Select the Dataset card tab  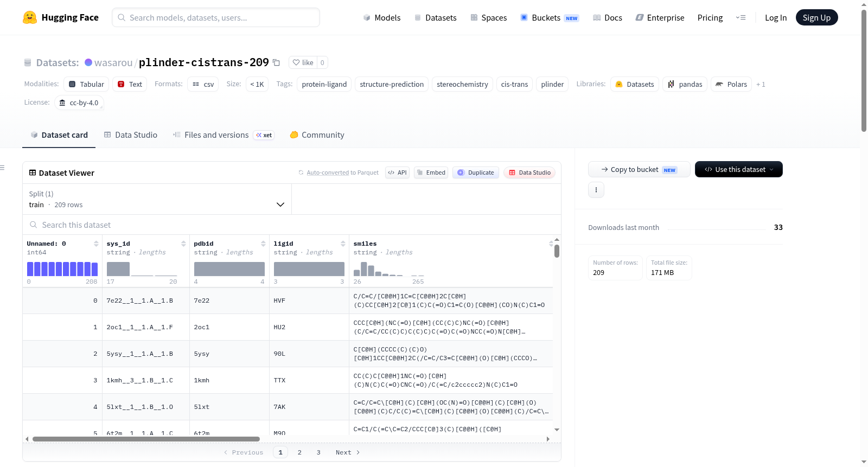[x=59, y=135]
